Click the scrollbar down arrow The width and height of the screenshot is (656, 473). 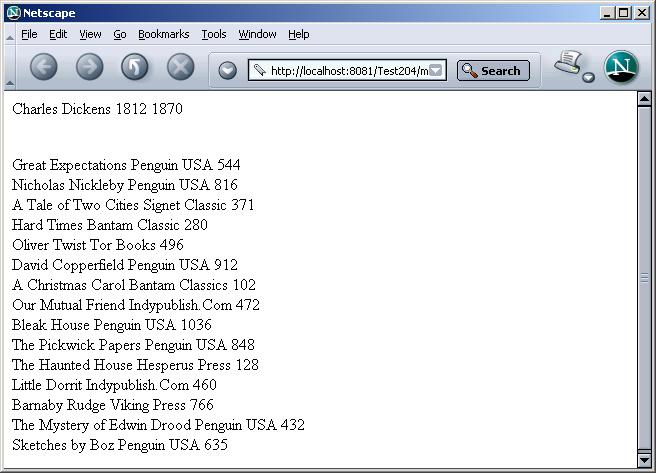click(x=644, y=460)
